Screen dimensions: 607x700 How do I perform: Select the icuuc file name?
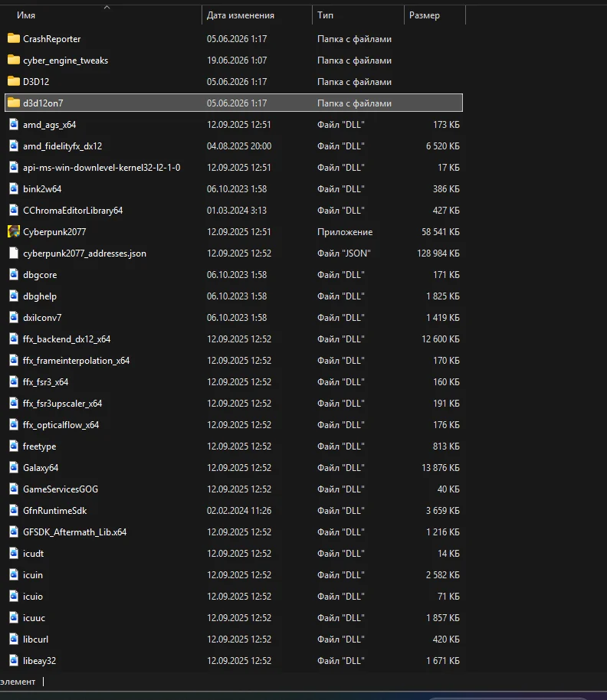click(x=34, y=617)
